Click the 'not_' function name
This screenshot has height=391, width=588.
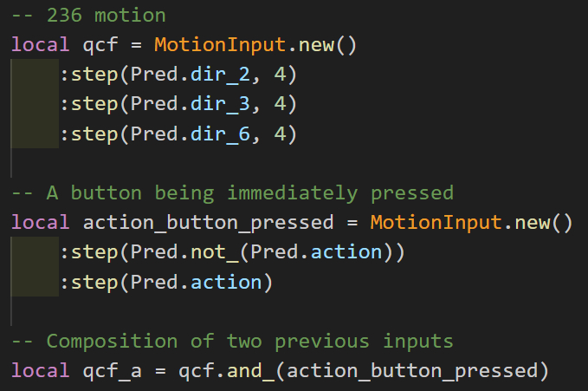214,252
